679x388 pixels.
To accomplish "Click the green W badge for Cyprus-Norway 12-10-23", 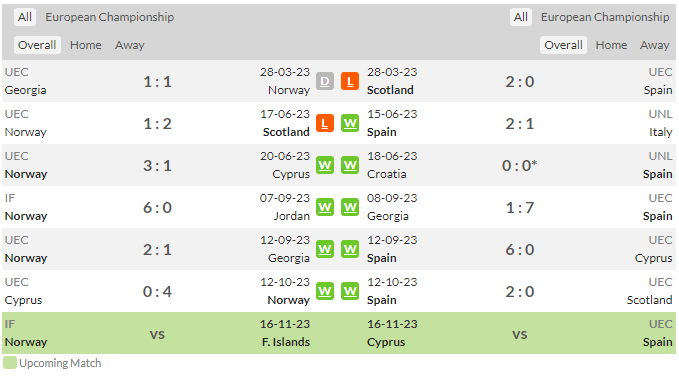I will click(x=325, y=291).
